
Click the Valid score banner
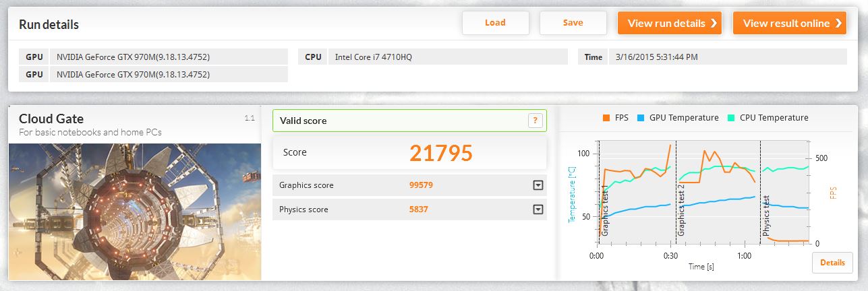(409, 121)
